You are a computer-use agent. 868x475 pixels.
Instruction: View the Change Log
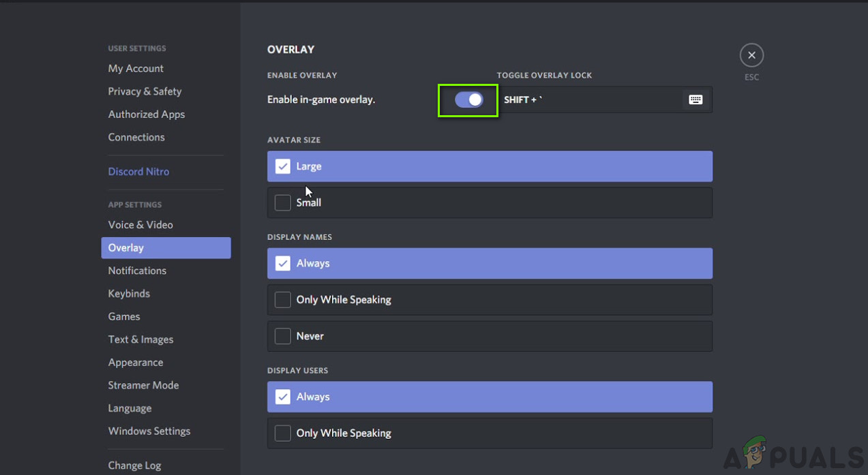pos(134,465)
